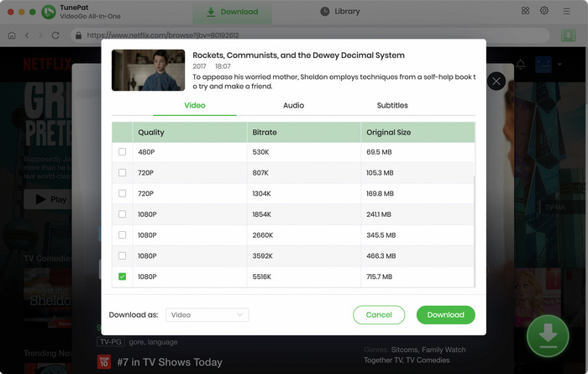Screen dimensions: 588x374
Task: Click the Top 10 badge icon
Action: click(104, 361)
